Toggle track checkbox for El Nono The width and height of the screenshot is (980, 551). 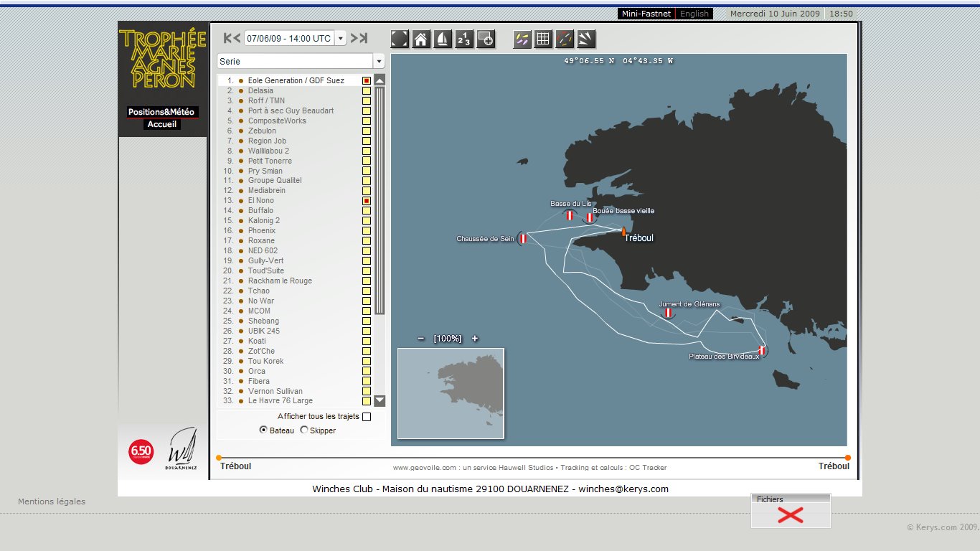tap(367, 201)
